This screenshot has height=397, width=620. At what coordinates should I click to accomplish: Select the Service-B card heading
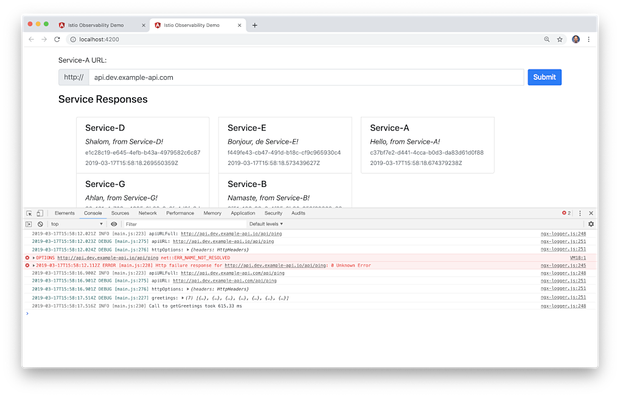point(247,184)
